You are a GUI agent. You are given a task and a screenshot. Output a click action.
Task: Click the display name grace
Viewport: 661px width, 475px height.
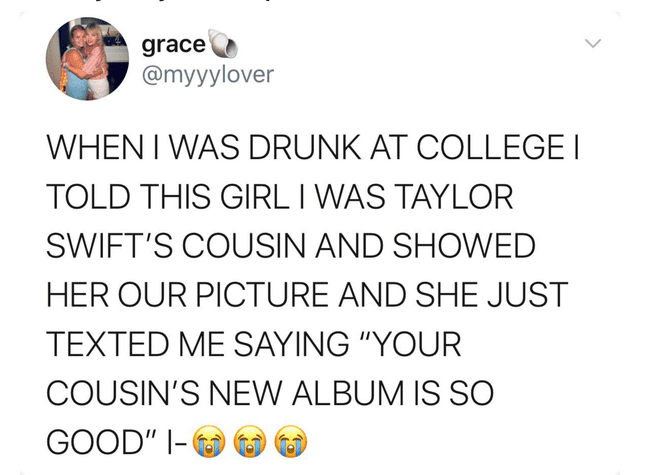coord(173,45)
